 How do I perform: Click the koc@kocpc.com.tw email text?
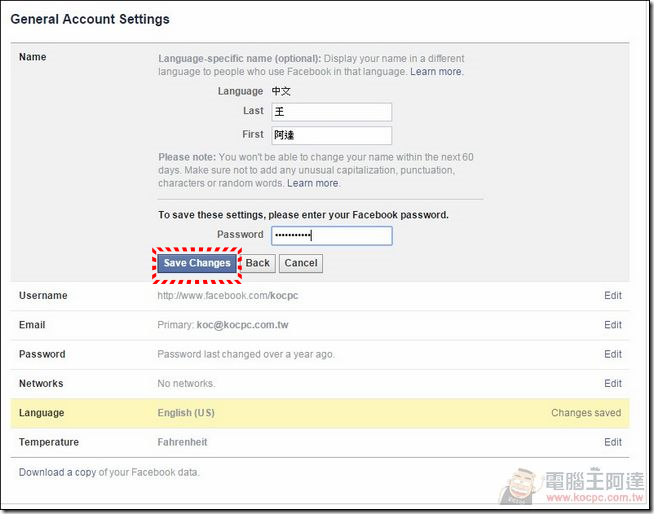242,325
